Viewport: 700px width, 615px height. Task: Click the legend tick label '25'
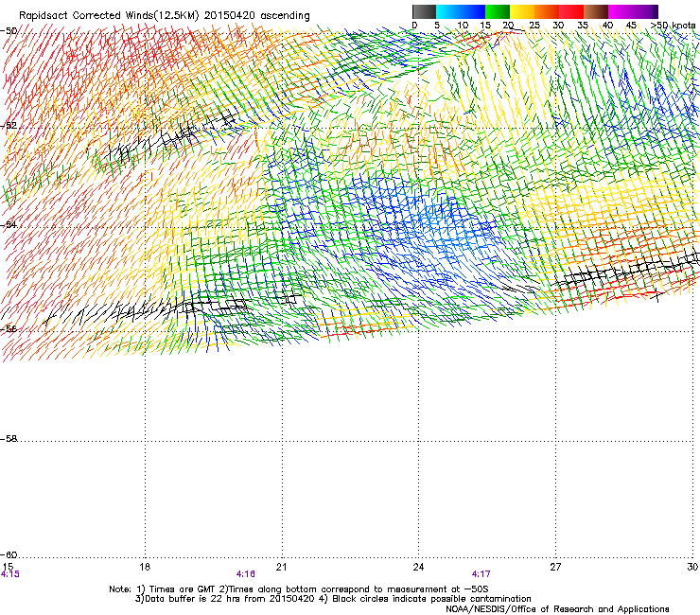click(x=534, y=26)
